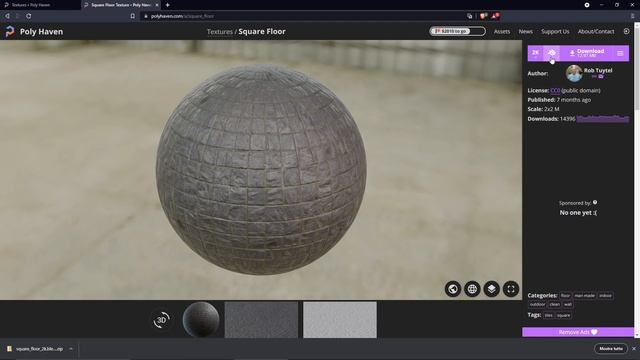The width and height of the screenshot is (640, 360).
Task: Open the texture map layers icon
Action: click(x=491, y=289)
